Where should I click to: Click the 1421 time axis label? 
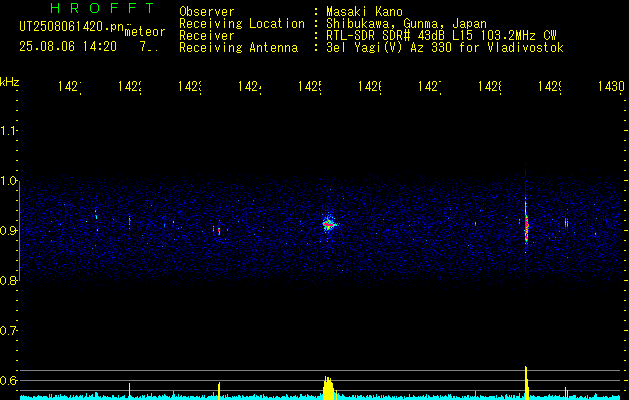pyautogui.click(x=70, y=87)
